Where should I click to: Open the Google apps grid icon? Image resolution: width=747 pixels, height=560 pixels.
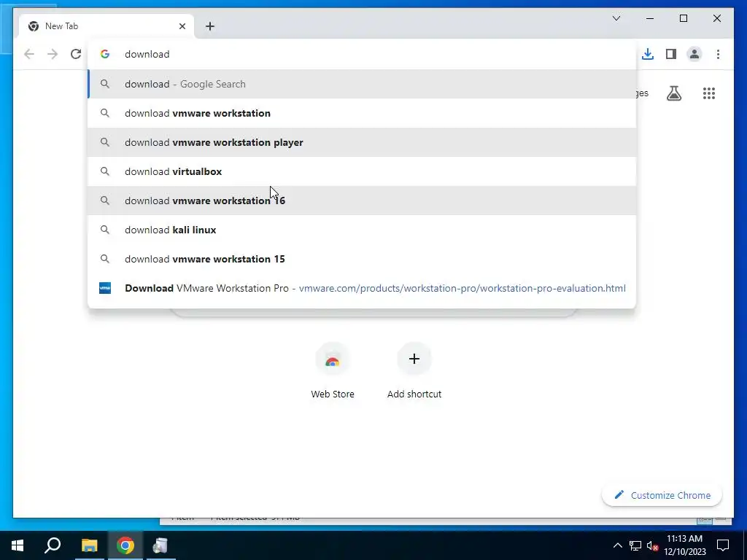709,93
